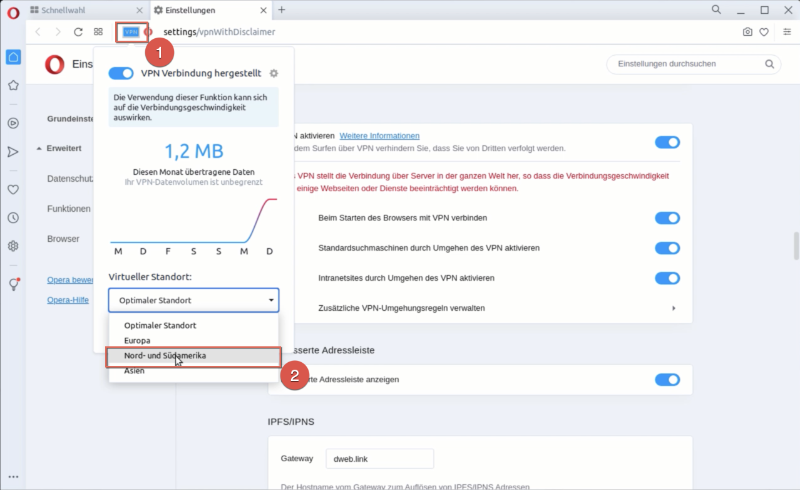
Task: Open My Flow arrow icon in sidebar
Action: coord(13,152)
